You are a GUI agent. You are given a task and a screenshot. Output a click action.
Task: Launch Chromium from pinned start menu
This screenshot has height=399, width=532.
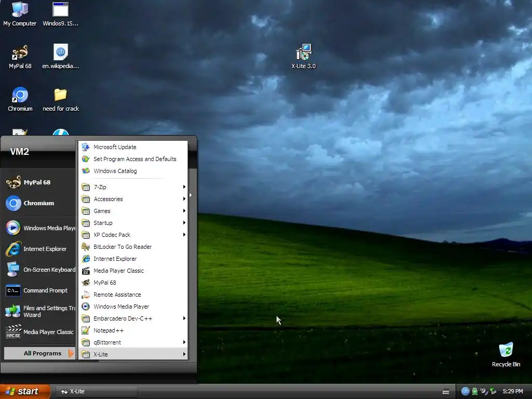[39, 203]
